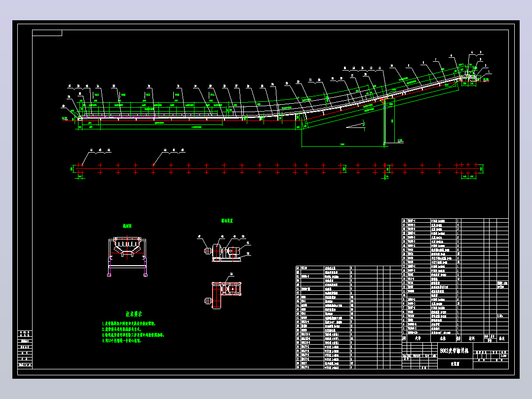Screen dimensions: 532x399
Task: Click technical requirement line 1
Action: point(129,323)
